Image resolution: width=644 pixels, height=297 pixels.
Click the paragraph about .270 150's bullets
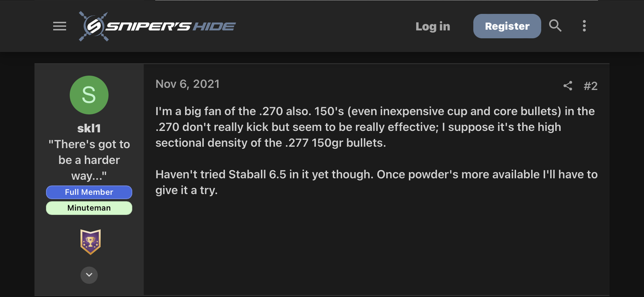click(375, 127)
